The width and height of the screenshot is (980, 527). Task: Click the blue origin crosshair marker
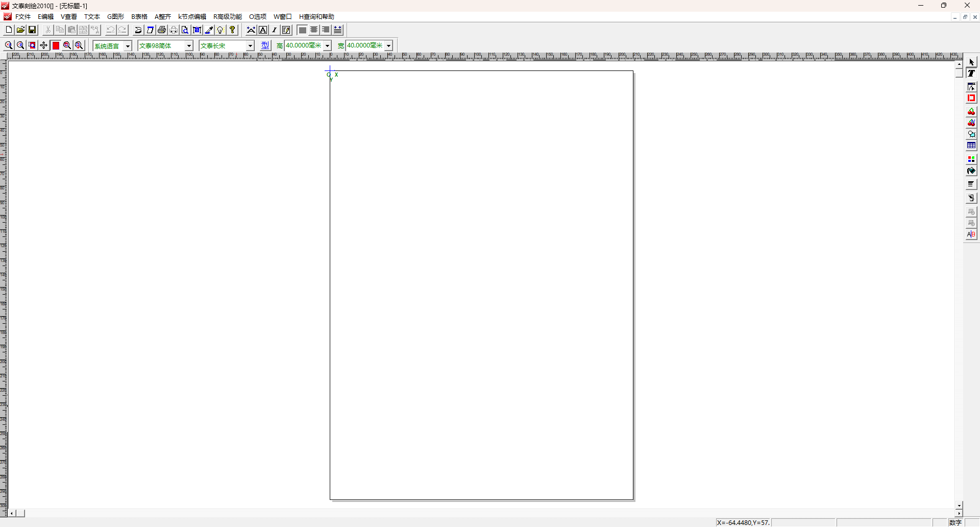click(x=330, y=70)
